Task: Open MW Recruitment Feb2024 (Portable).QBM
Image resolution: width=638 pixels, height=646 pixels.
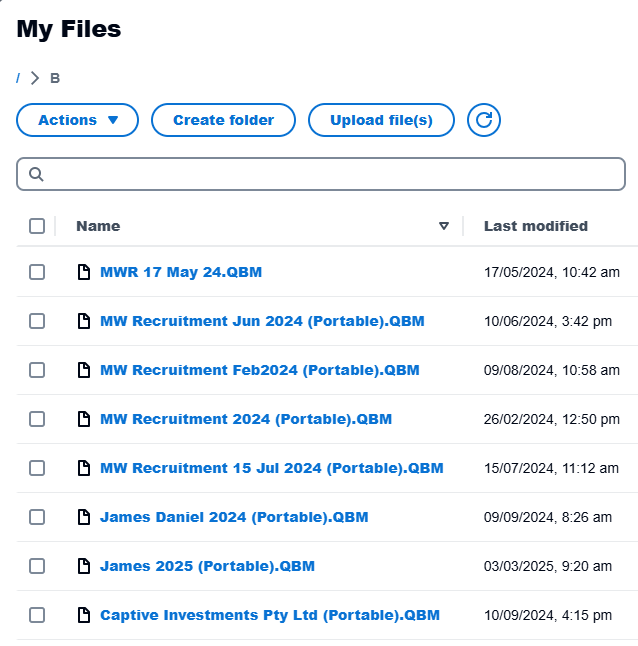Action: 260,370
